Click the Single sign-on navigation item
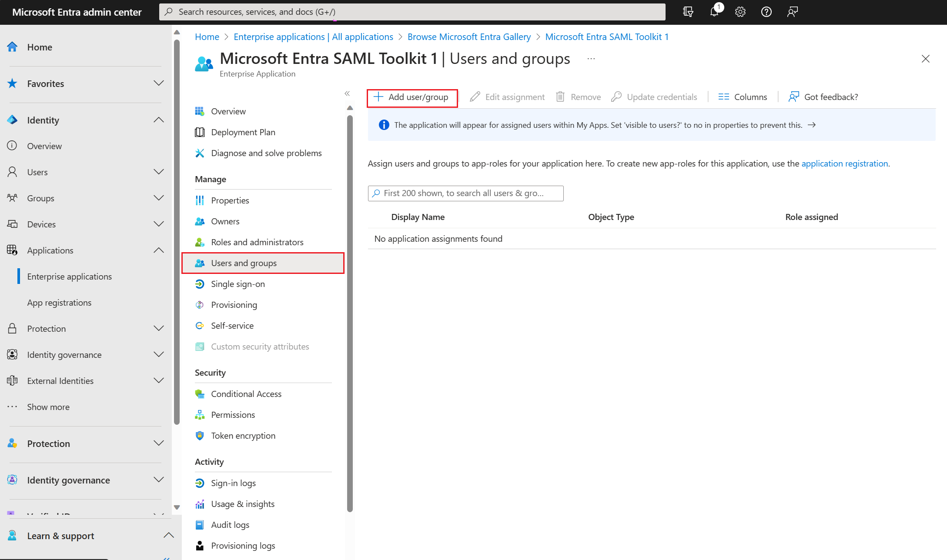 238,283
